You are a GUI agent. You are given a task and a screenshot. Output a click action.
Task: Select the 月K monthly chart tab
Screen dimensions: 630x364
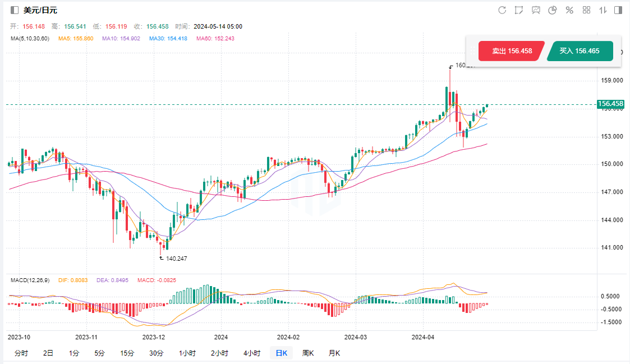(334, 353)
